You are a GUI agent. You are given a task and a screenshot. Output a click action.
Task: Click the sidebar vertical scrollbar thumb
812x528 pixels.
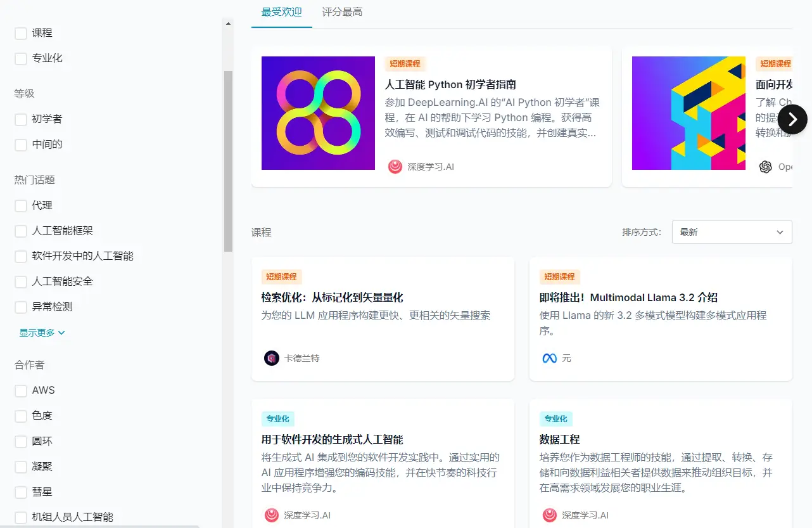(x=228, y=161)
